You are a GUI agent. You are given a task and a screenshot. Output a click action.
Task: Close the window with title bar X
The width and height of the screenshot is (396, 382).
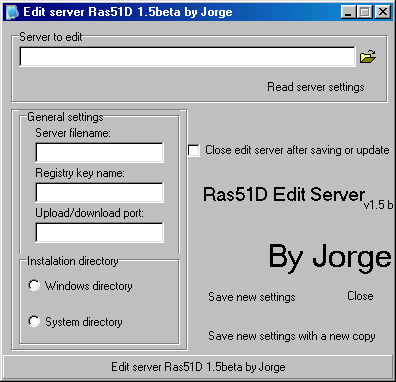[x=383, y=12]
